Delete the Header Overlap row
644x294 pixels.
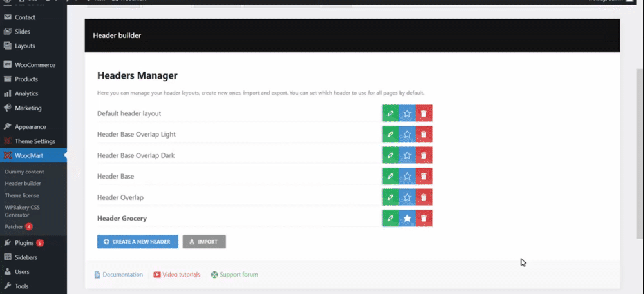[424, 197]
